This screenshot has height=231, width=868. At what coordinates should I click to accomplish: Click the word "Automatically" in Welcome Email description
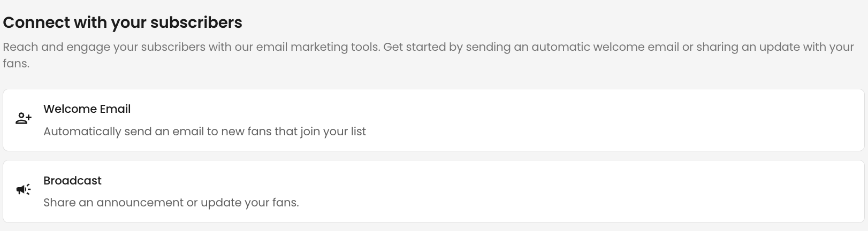tap(82, 132)
